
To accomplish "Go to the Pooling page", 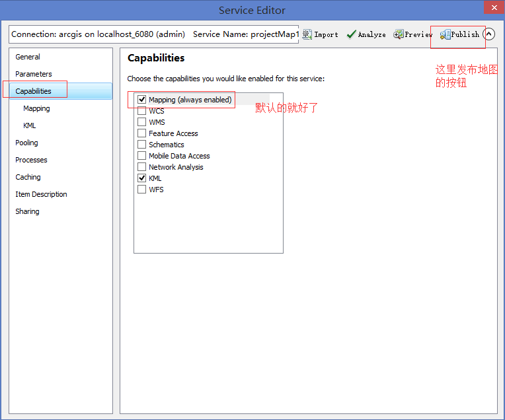I will pos(26,143).
